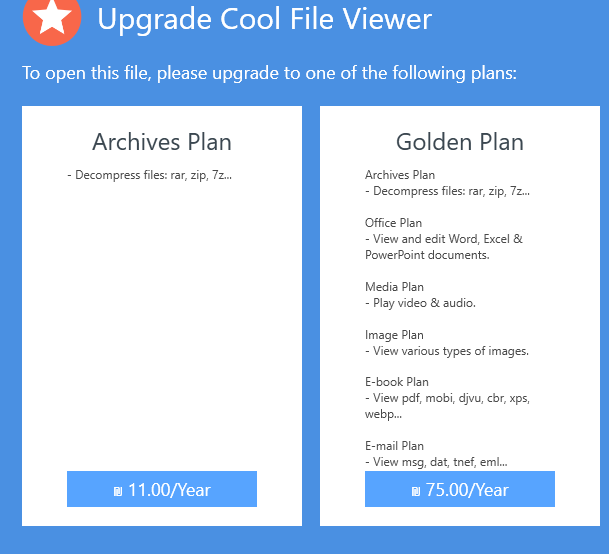Screen dimensions: 609x554
Task: Select E-book Plan entry in Golden list
Action: (396, 382)
